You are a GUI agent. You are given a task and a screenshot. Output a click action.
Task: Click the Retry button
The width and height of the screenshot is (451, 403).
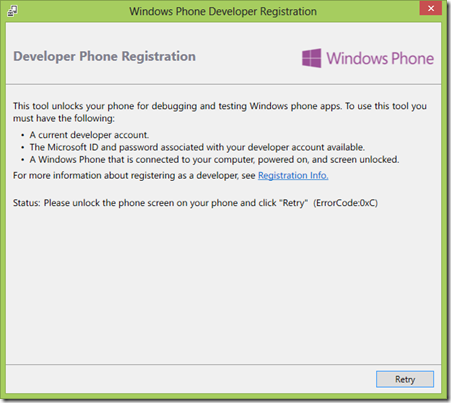pos(405,379)
